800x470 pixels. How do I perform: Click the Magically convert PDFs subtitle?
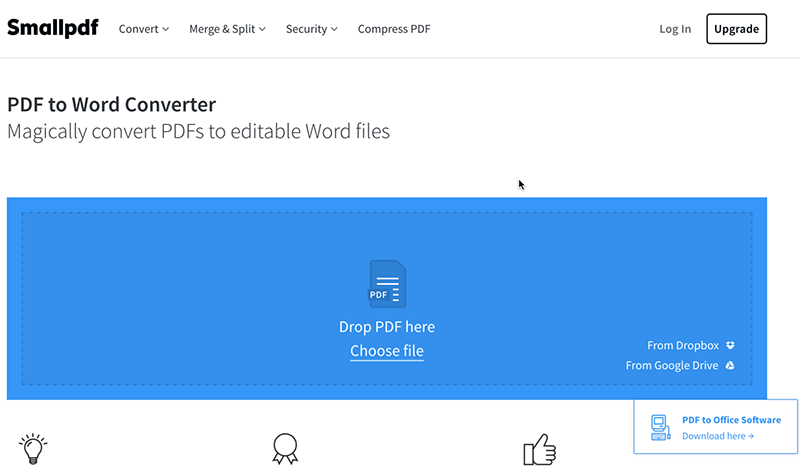click(198, 132)
